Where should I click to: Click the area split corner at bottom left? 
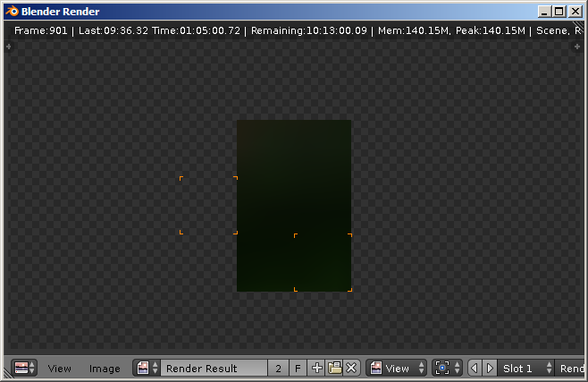click(x=7, y=373)
